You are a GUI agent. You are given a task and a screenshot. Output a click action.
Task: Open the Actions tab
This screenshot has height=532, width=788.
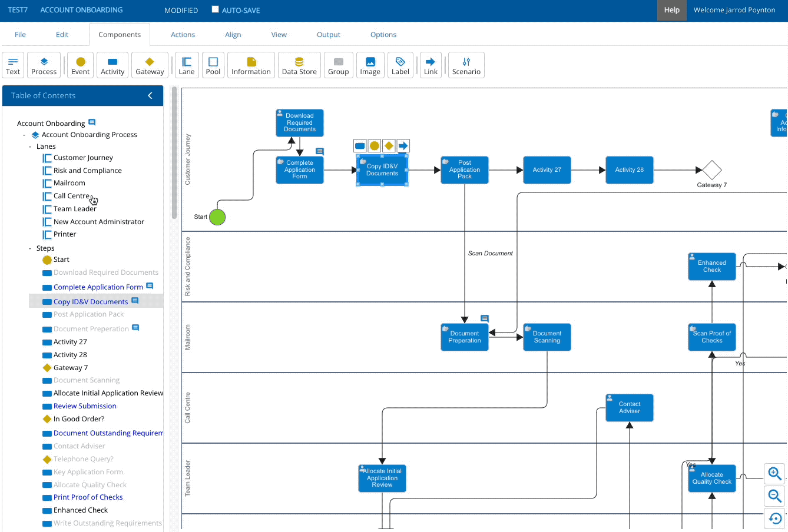pos(183,35)
